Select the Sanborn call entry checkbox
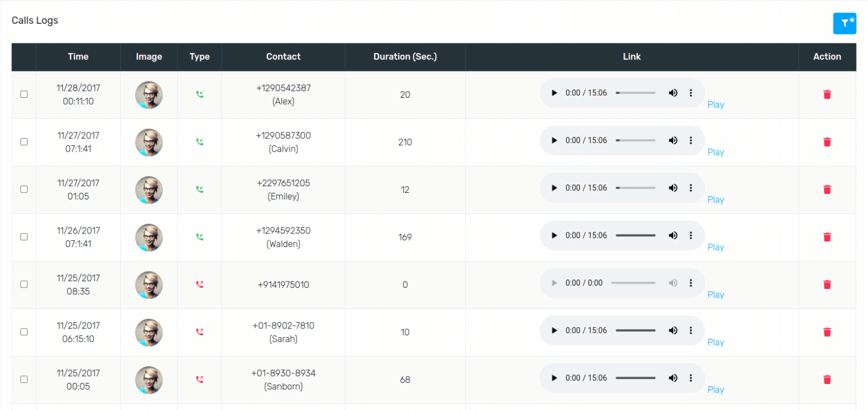The image size is (868, 410). pos(24,379)
